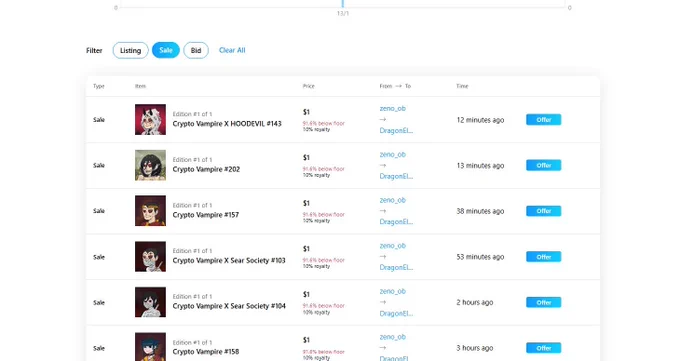Open zeno_ob seller in Sear Society #103 row
Image resolution: width=680 pixels, height=361 pixels.
[x=392, y=246]
